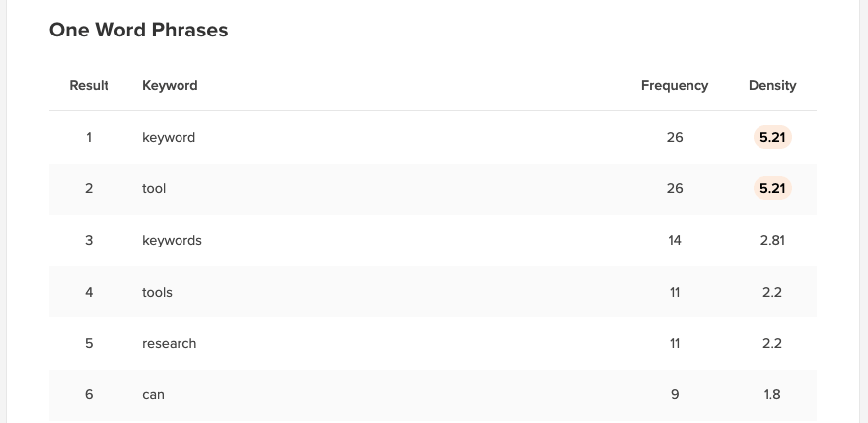Click highlighted 5.21 density badge for tool

point(772,188)
